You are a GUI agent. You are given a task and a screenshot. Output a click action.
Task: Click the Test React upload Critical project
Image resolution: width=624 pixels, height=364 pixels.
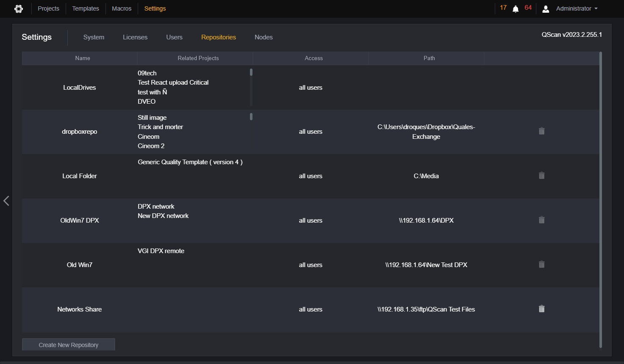(173, 83)
